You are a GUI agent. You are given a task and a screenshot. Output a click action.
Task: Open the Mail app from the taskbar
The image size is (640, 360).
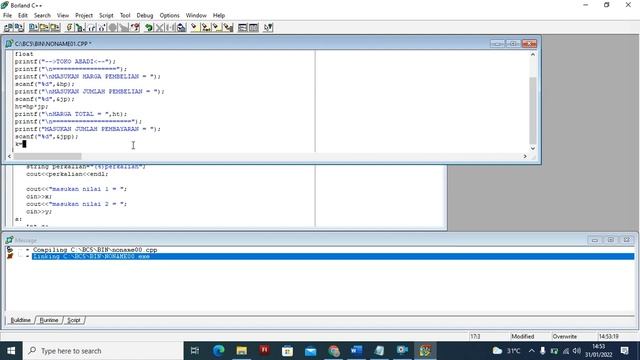click(x=311, y=351)
